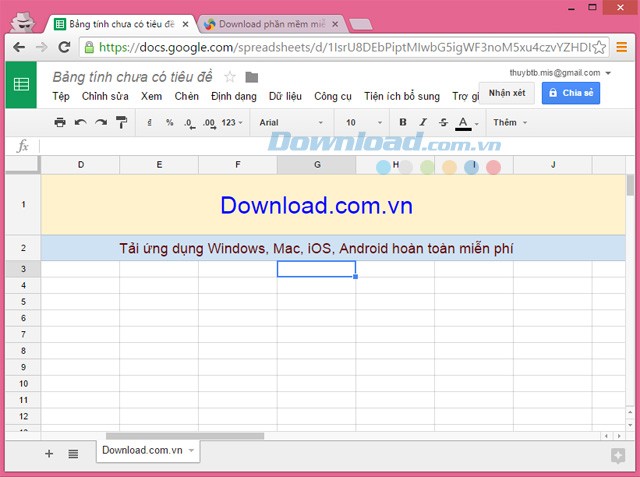This screenshot has height=477, width=640.
Task: Format as percent
Action: tap(169, 122)
